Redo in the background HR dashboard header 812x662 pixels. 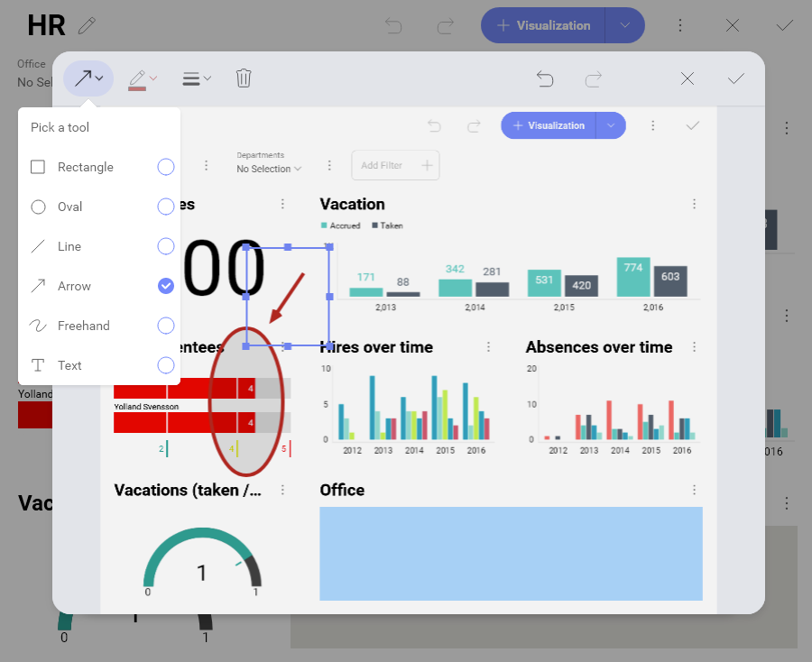coord(445,25)
